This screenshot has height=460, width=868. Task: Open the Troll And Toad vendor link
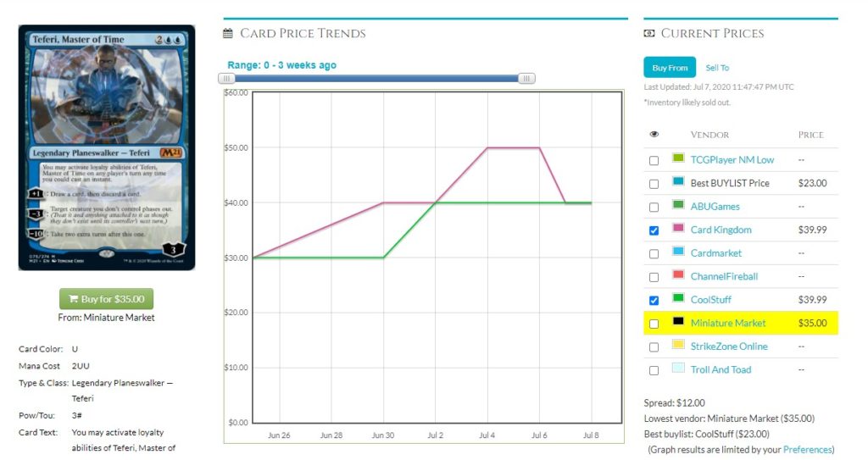point(721,369)
